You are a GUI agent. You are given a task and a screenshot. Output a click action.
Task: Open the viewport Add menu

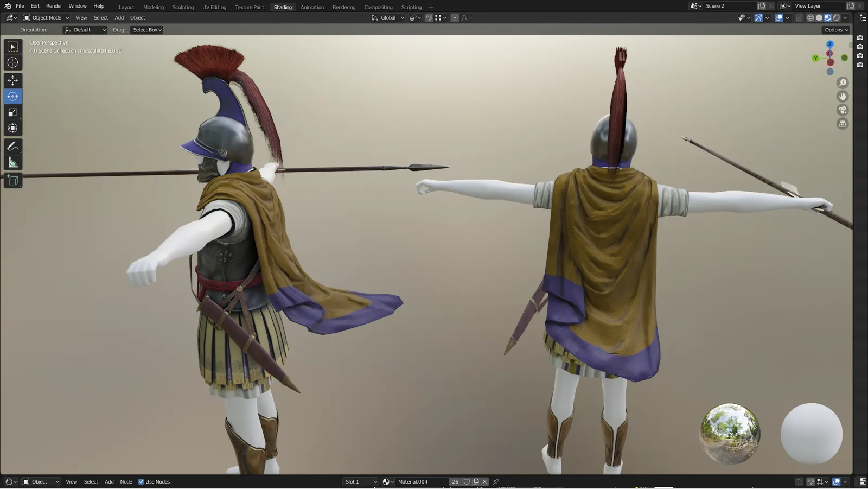119,18
